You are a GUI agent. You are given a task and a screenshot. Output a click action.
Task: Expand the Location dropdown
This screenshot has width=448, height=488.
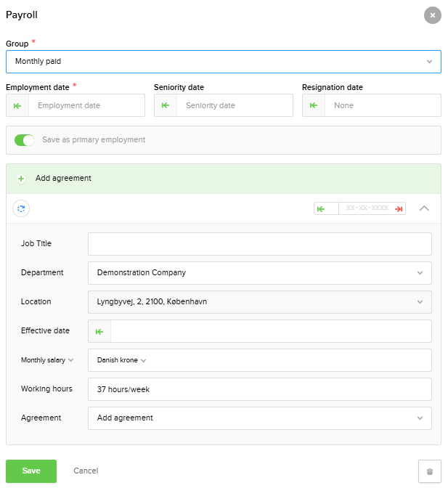click(259, 302)
